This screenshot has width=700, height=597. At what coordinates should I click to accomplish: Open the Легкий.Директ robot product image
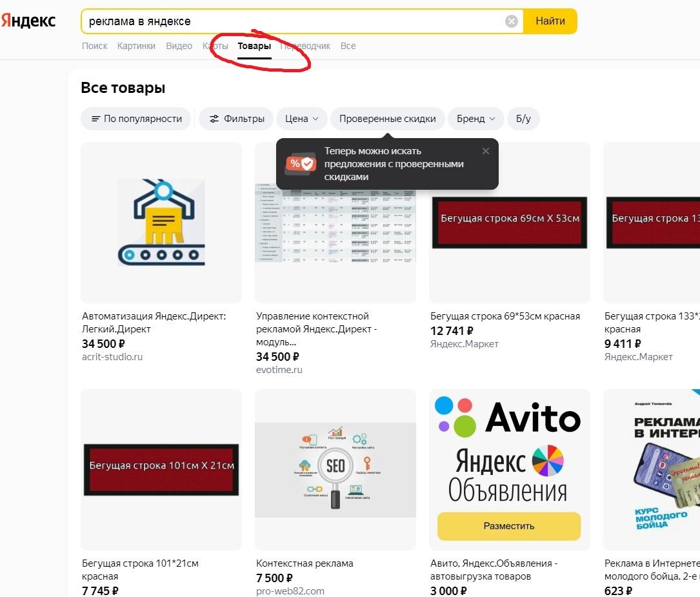(161, 223)
